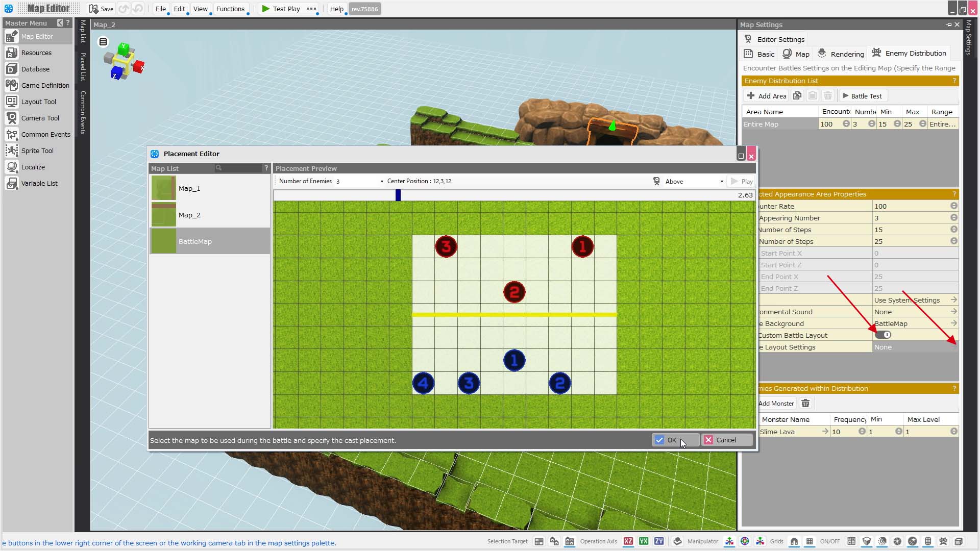Toggle XZ operation axis

[x=628, y=541]
